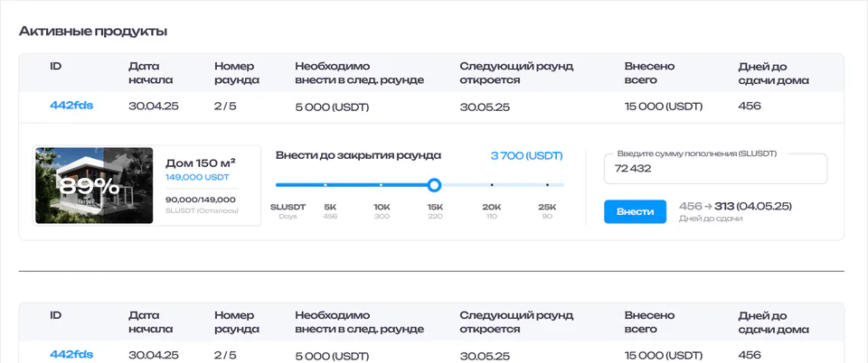Click the Дом 150 м² title
The image size is (868, 363).
[x=201, y=163]
